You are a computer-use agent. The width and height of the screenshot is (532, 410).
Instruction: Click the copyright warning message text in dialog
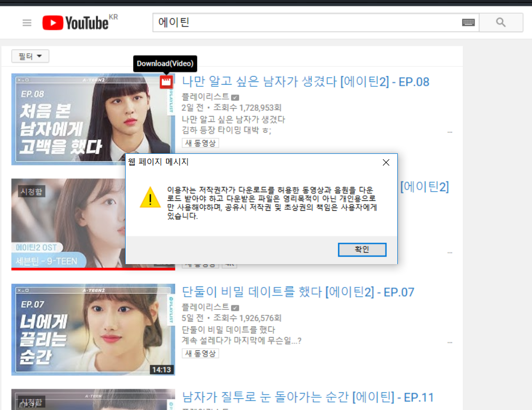click(272, 203)
